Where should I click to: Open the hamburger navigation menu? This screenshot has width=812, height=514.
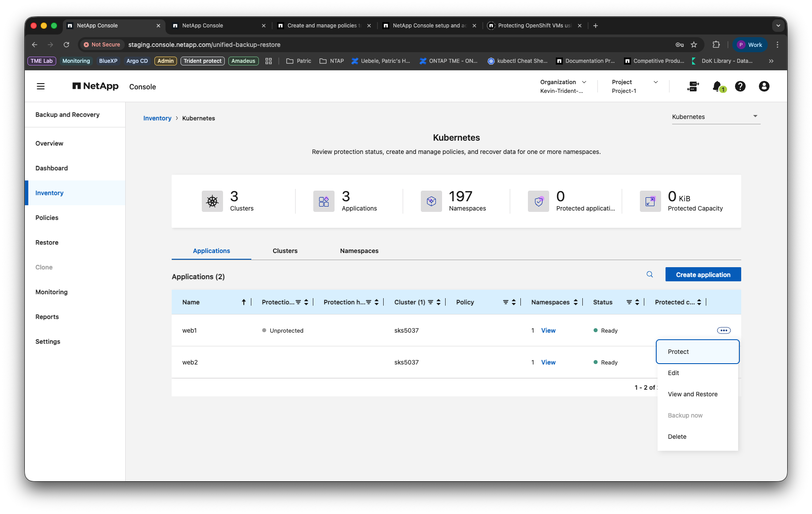[x=41, y=86]
